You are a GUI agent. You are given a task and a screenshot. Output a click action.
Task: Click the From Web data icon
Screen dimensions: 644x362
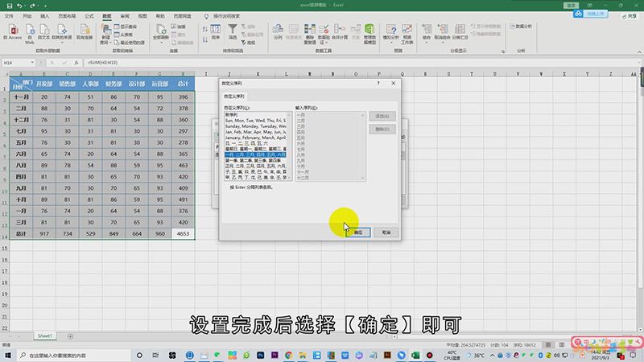pyautogui.click(x=30, y=34)
